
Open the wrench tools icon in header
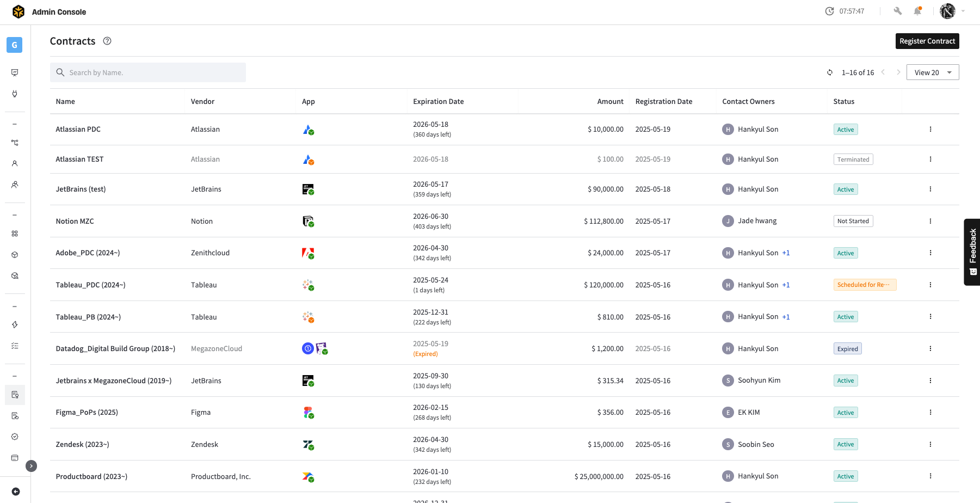pyautogui.click(x=898, y=11)
